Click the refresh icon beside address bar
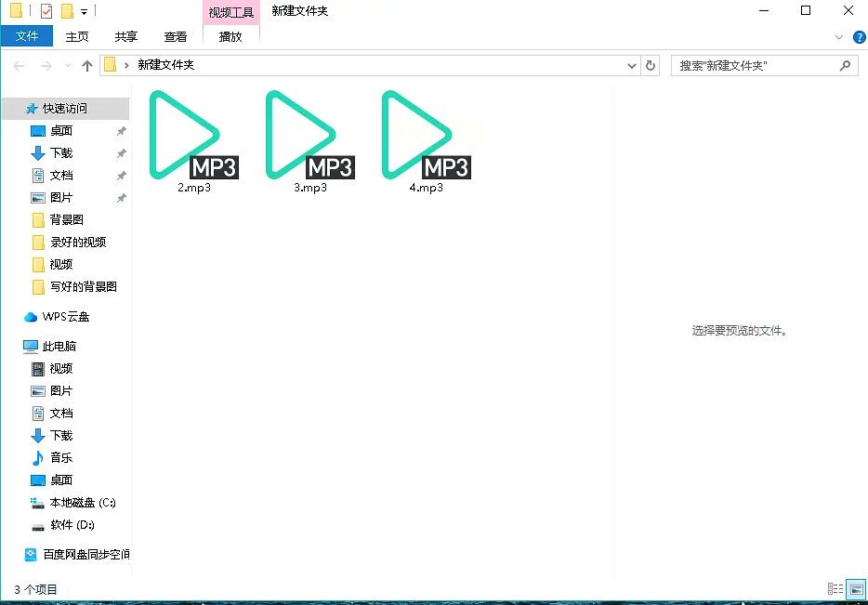 (x=651, y=65)
